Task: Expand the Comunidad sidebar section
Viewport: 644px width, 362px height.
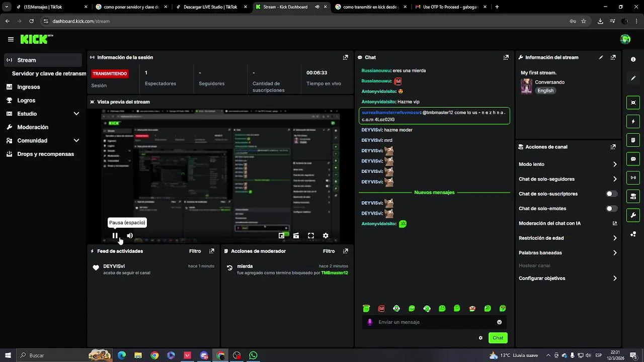Action: pyautogui.click(x=76, y=141)
